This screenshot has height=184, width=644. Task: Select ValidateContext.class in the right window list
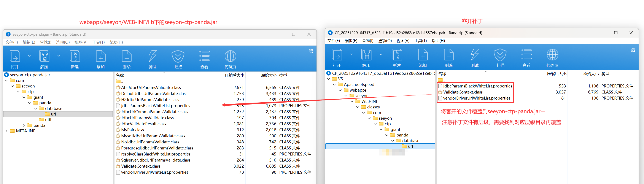coord(463,92)
